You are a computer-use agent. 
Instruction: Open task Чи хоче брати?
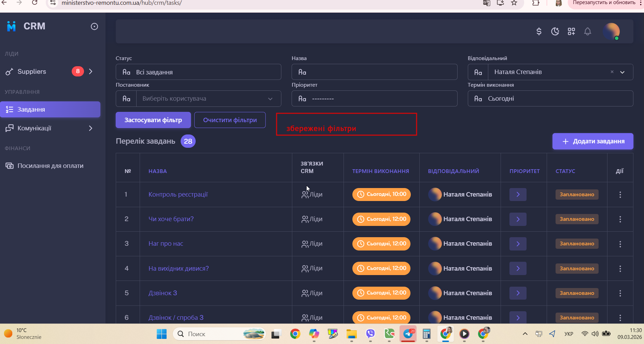[171, 219]
